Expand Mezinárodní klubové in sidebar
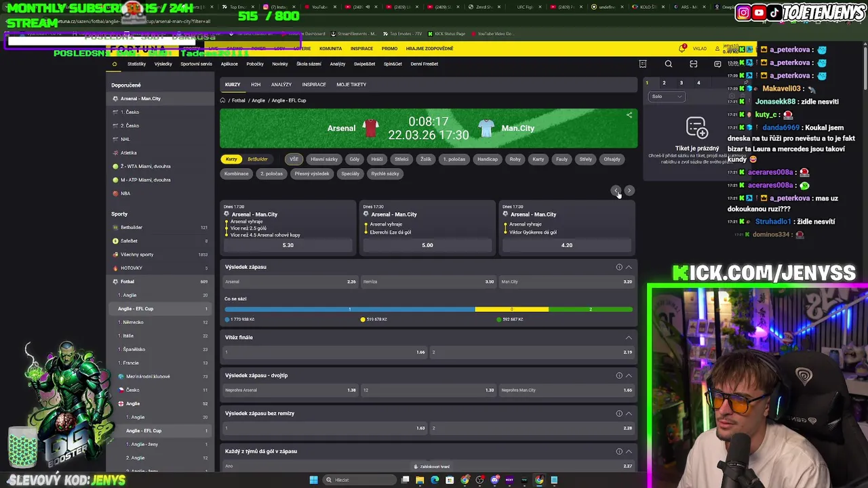The width and height of the screenshot is (868, 488). point(160,376)
